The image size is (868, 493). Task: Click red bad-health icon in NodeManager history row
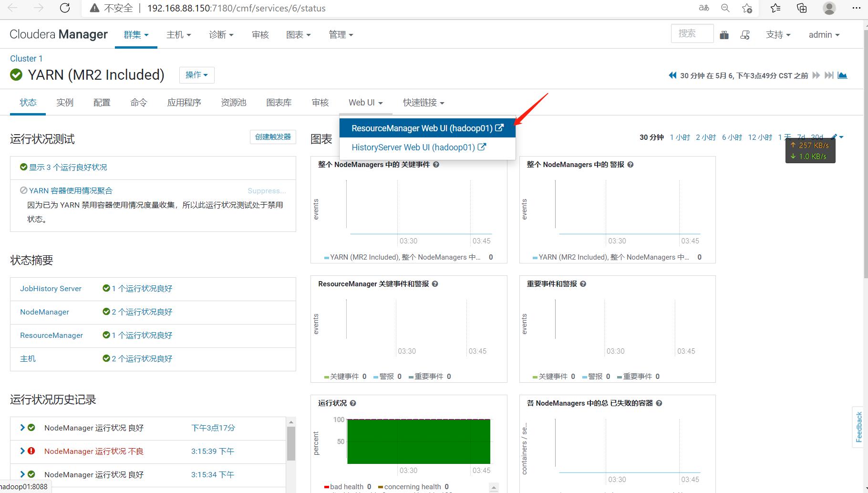pyautogui.click(x=31, y=451)
